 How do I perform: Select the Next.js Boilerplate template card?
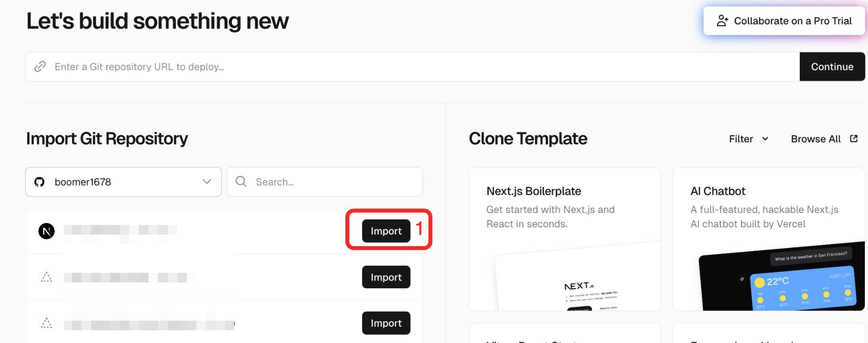565,239
